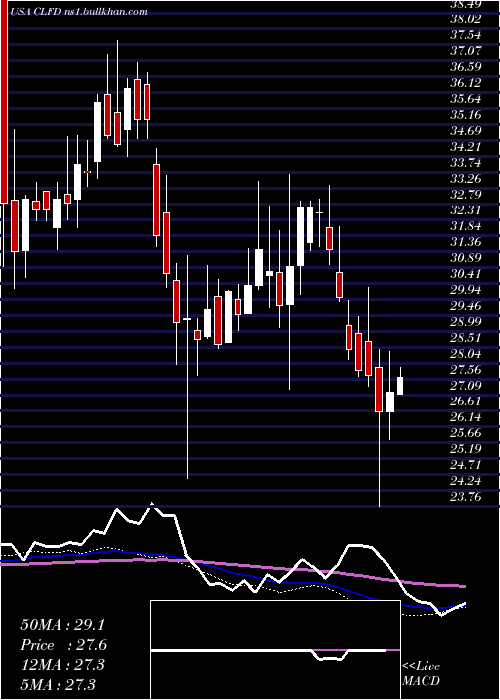Viewport: 500px width, 700px height.
Task: Click the 33.26 price axis label
Action: pyautogui.click(x=466, y=179)
